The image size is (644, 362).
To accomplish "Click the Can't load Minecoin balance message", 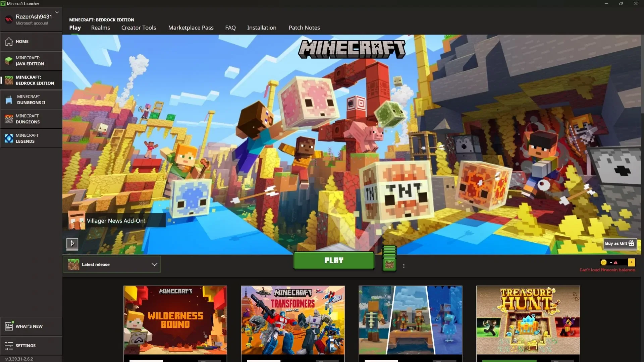I will coord(607,270).
